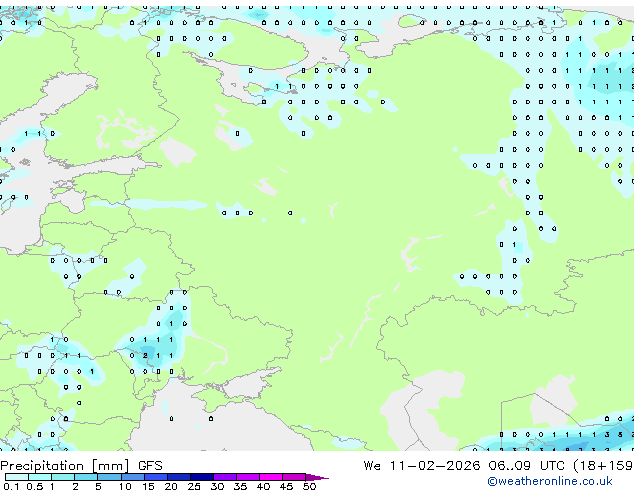Image resolution: width=634 pixels, height=490 pixels.
Task: Click the 'Precipitation [mm] GFS' title text
Action: click(x=81, y=466)
